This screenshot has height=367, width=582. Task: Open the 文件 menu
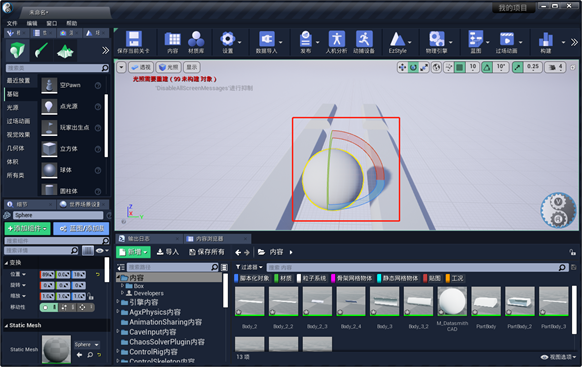[12, 23]
